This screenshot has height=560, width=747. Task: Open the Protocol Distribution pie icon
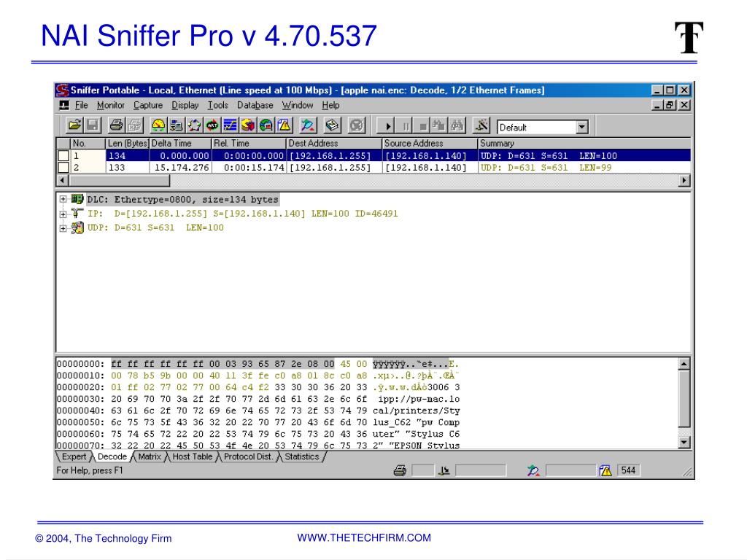pyautogui.click(x=248, y=125)
